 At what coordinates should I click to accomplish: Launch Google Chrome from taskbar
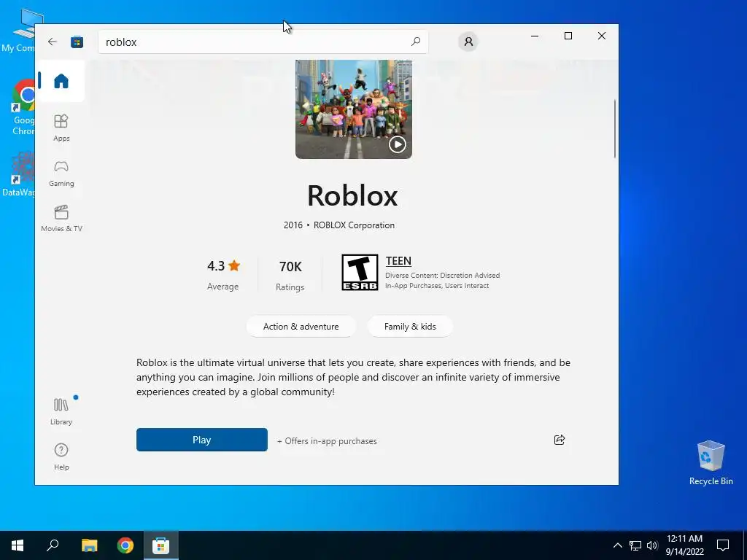click(x=125, y=545)
